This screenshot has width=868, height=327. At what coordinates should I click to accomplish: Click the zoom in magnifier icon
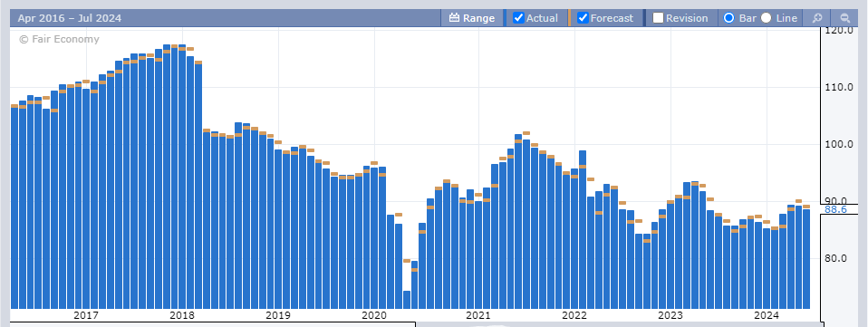pos(817,18)
